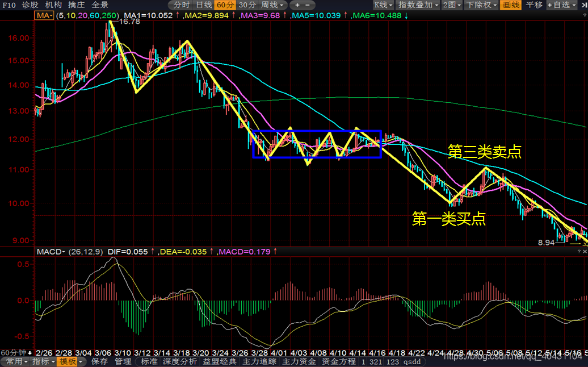Select the 主力资金 template tab
The height and width of the screenshot is (367, 588).
point(299,361)
